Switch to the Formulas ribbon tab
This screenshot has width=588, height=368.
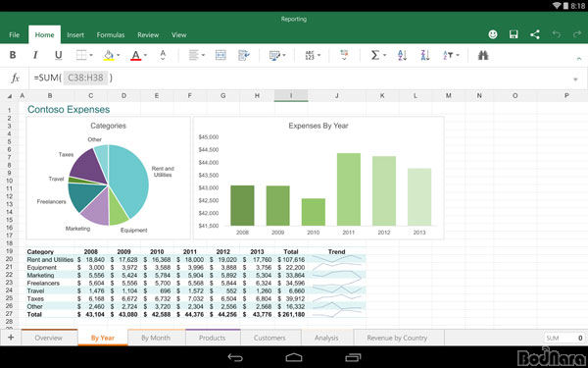tap(111, 35)
